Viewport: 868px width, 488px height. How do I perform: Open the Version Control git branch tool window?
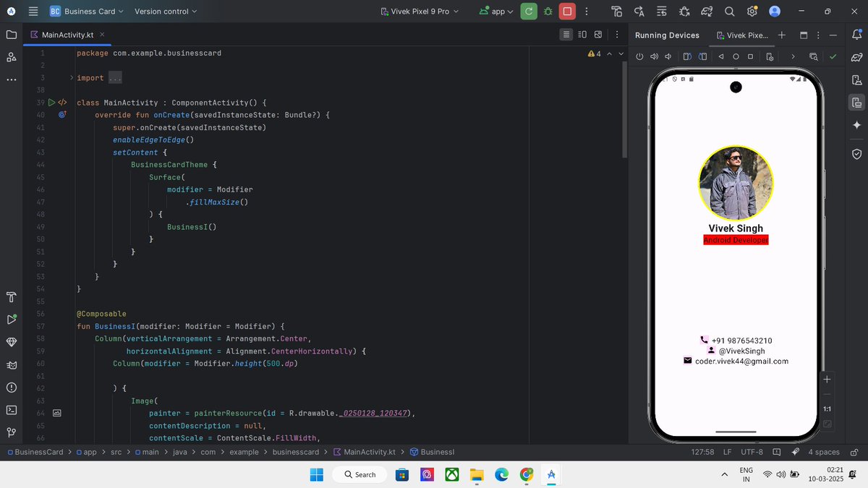pos(11,432)
